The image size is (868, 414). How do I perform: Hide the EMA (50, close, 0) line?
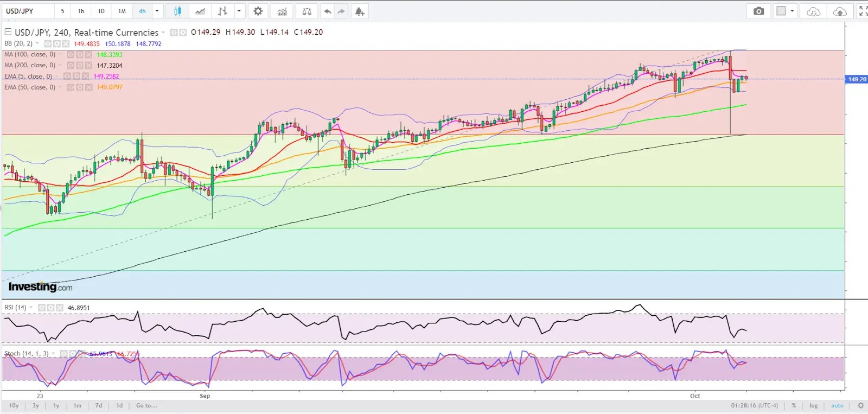coord(70,87)
